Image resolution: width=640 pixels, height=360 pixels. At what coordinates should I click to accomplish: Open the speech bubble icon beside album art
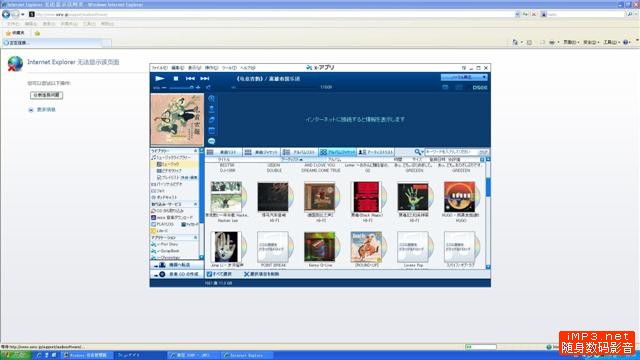click(211, 141)
